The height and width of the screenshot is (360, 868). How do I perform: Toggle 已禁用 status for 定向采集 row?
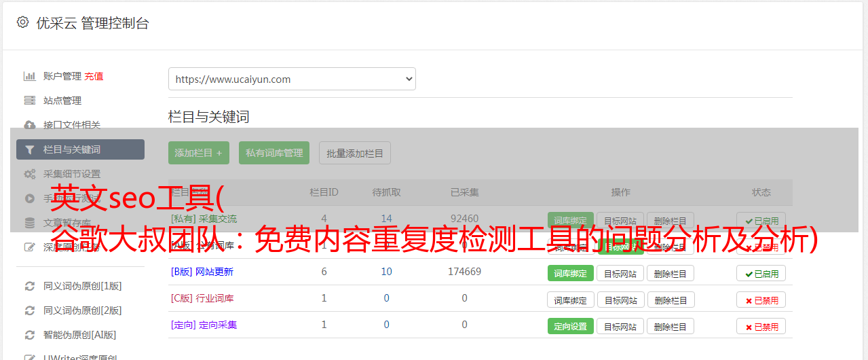[x=761, y=326]
